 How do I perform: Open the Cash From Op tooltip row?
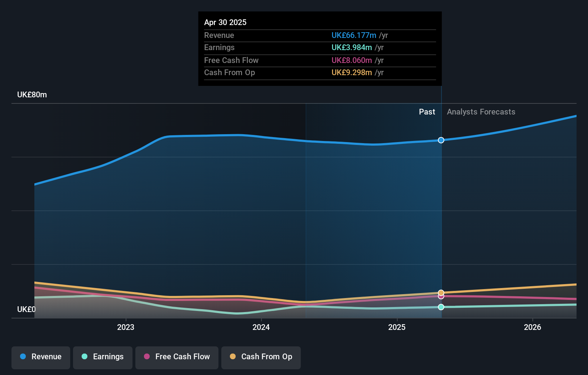[x=320, y=73]
